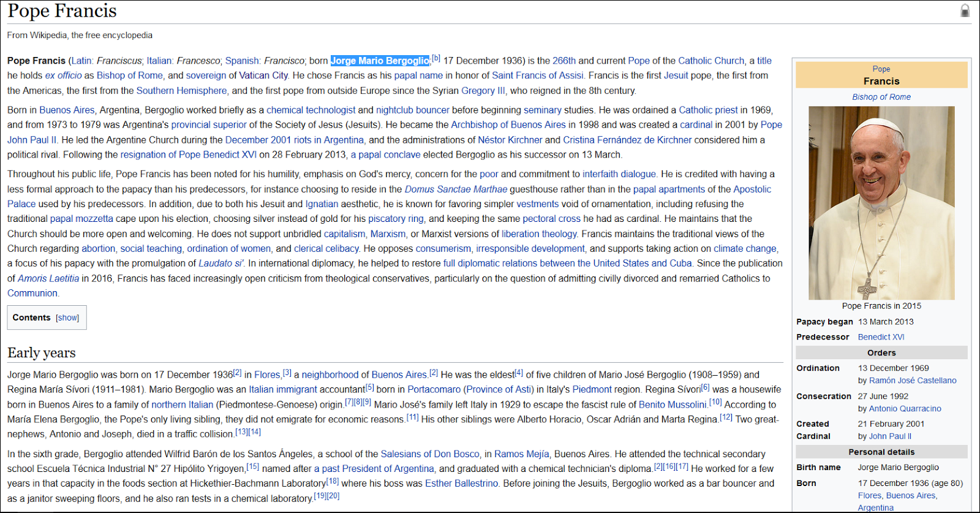This screenshot has width=980, height=513.
Task: Follow the papal mozzetta link
Action: coord(81,219)
